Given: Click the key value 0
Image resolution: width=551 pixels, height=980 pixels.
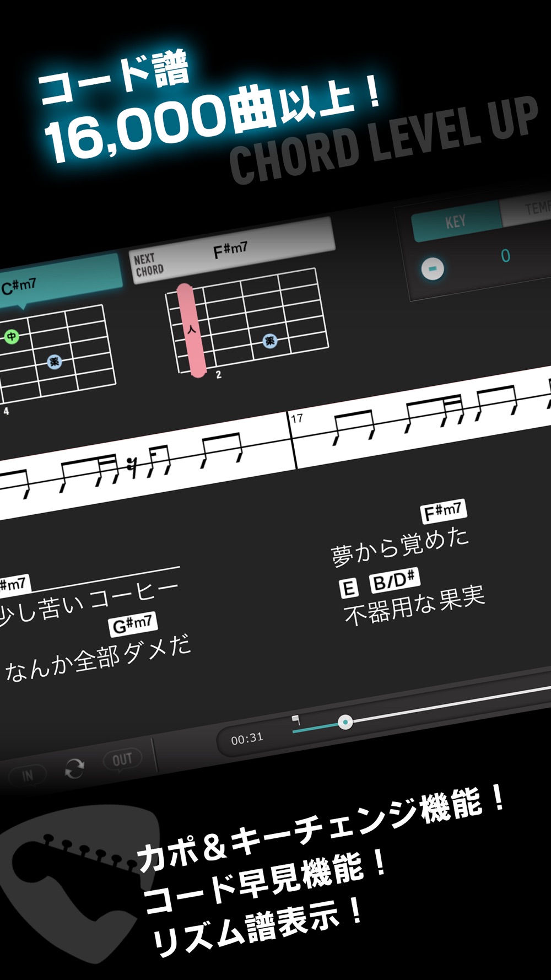Looking at the screenshot, I should 505,255.
